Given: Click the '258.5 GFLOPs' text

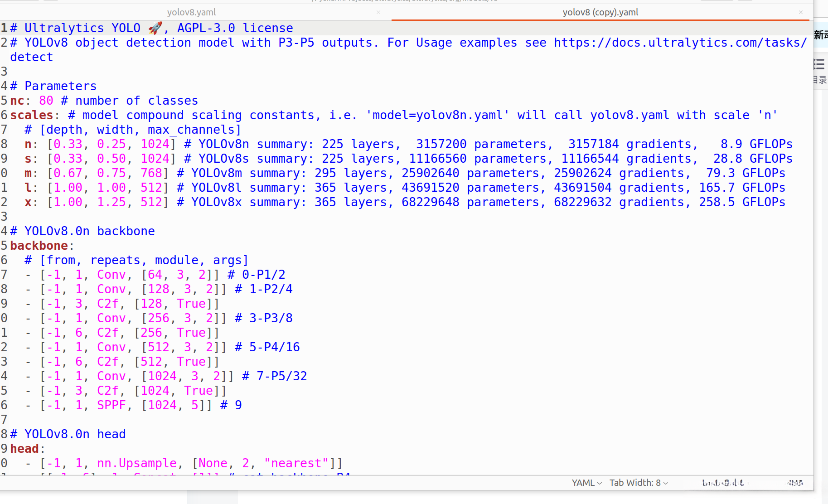Looking at the screenshot, I should tap(742, 202).
